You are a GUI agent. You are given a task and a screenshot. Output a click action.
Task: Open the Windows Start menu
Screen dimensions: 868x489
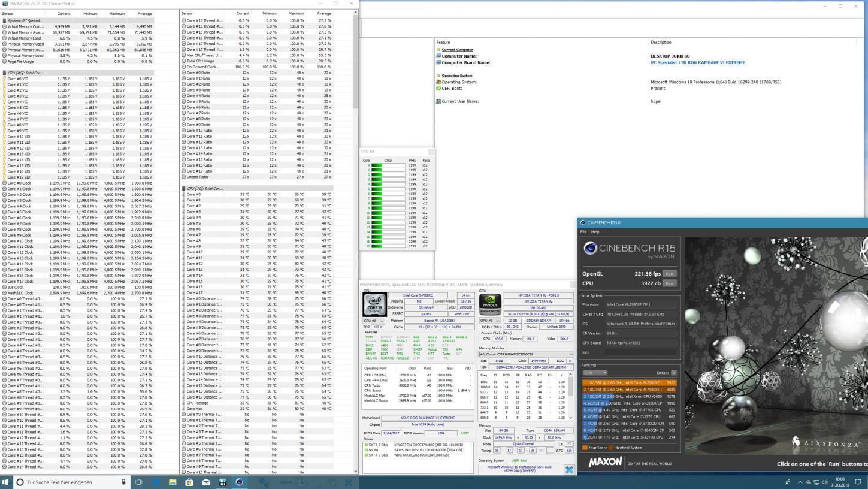(x=7, y=482)
